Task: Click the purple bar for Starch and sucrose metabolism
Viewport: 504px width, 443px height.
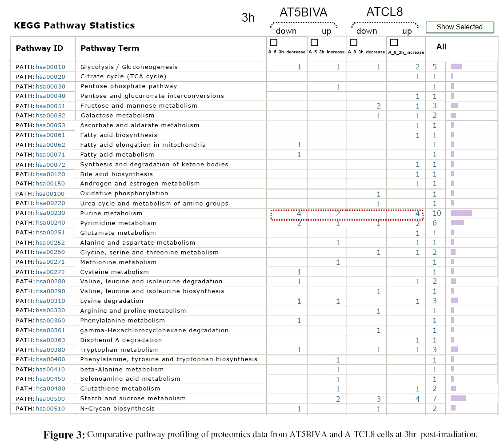Action: [458, 399]
